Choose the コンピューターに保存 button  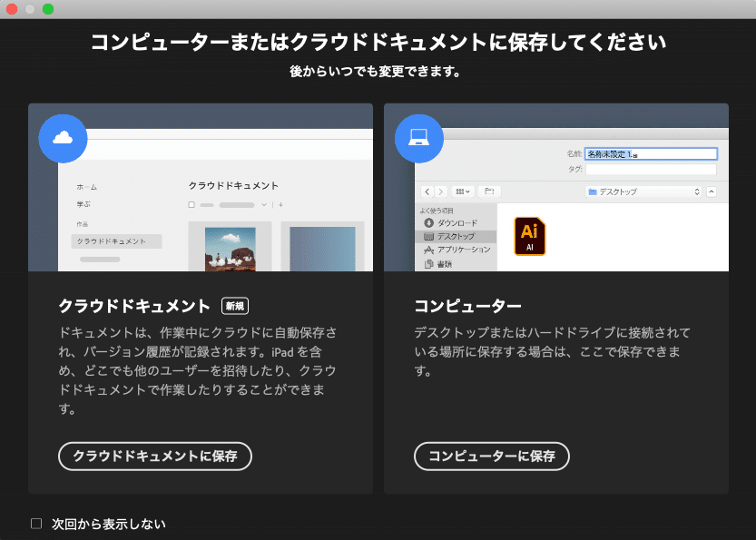492,457
